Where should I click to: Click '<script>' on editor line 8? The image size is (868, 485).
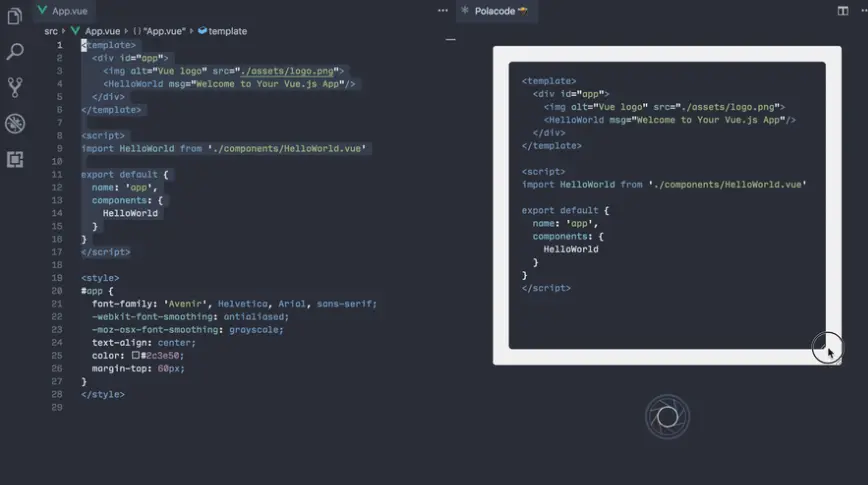[x=103, y=136]
